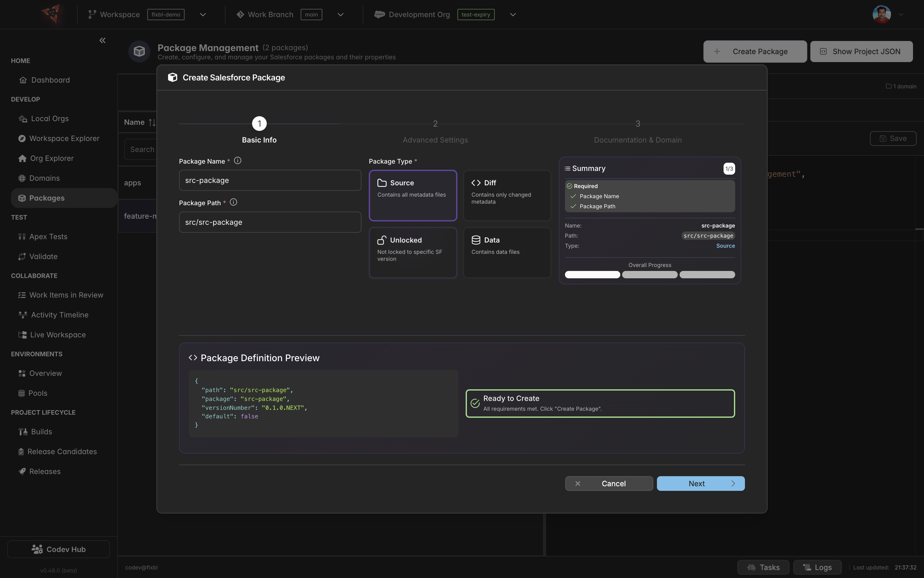Screen dimensions: 924x578
Task: Click the Create Package button in the header
Action: pos(755,51)
